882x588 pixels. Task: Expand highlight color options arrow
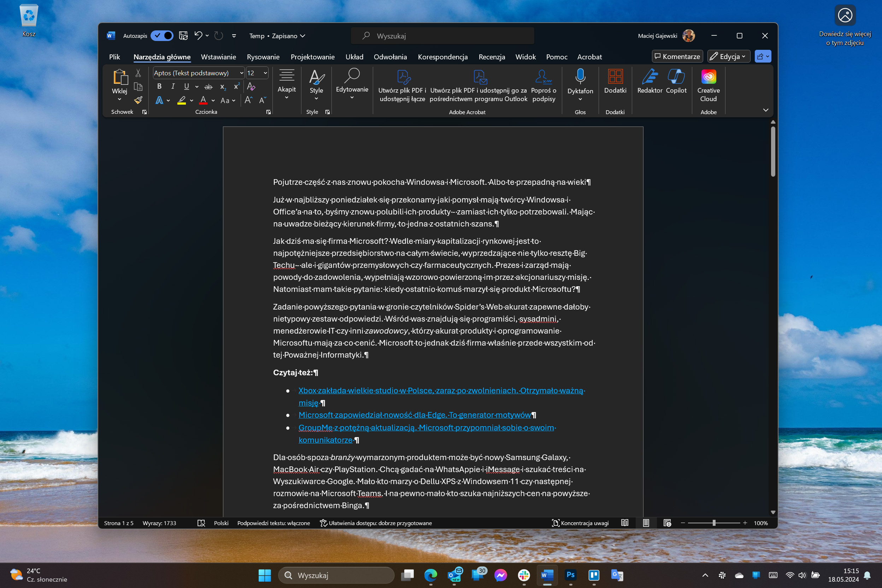192,100
